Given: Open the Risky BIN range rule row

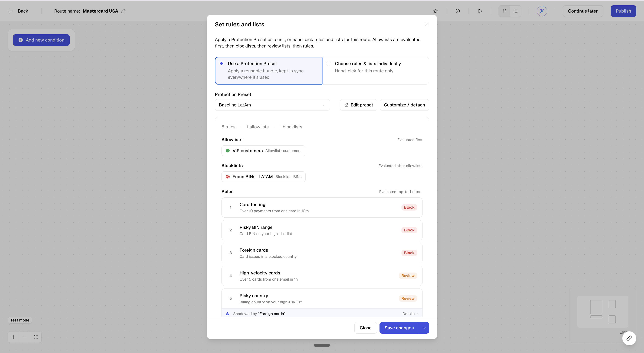Looking at the screenshot, I should tap(322, 230).
